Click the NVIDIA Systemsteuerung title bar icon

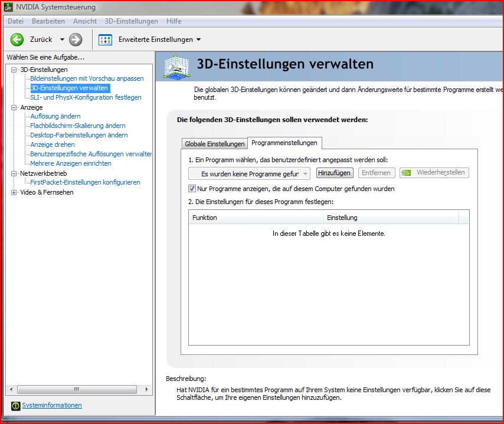[9, 6]
